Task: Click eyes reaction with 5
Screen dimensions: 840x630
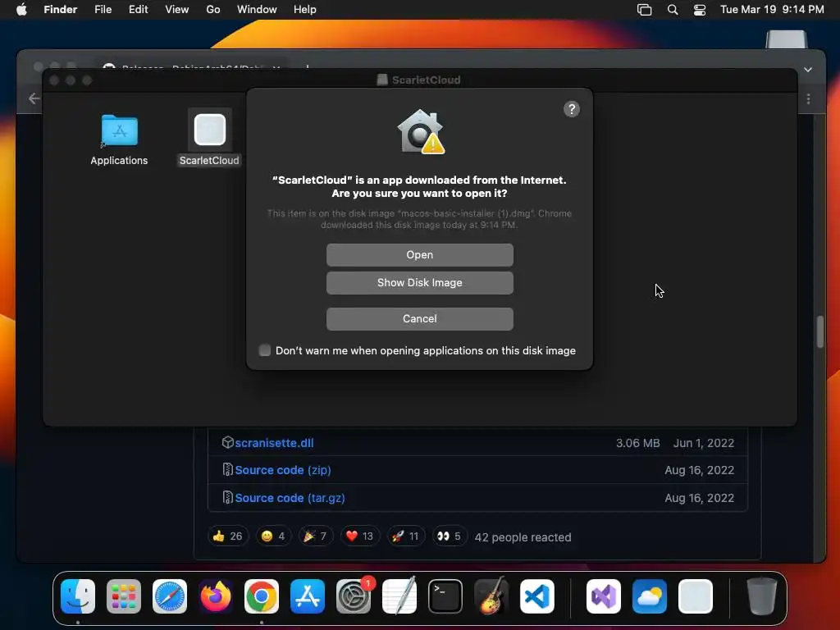Action: click(449, 536)
